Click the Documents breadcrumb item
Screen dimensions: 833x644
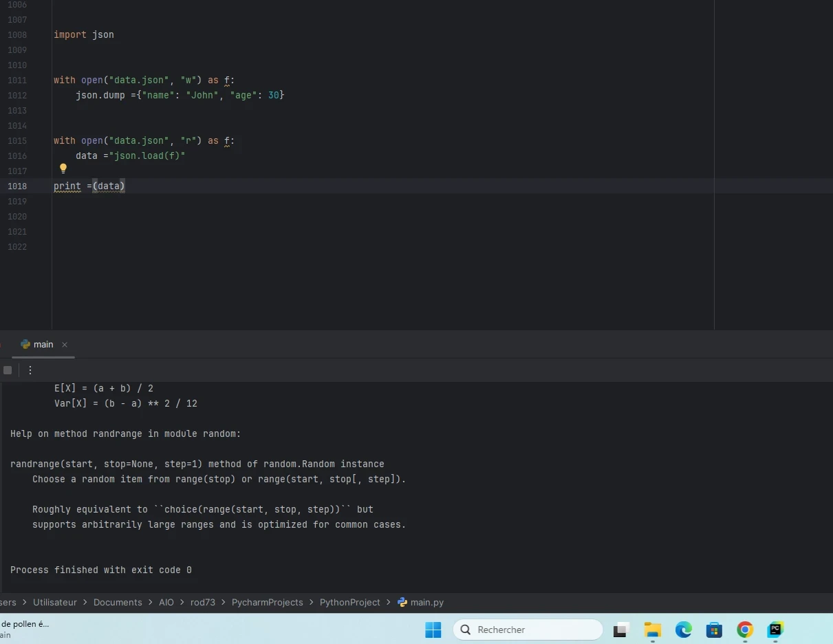pyautogui.click(x=118, y=602)
